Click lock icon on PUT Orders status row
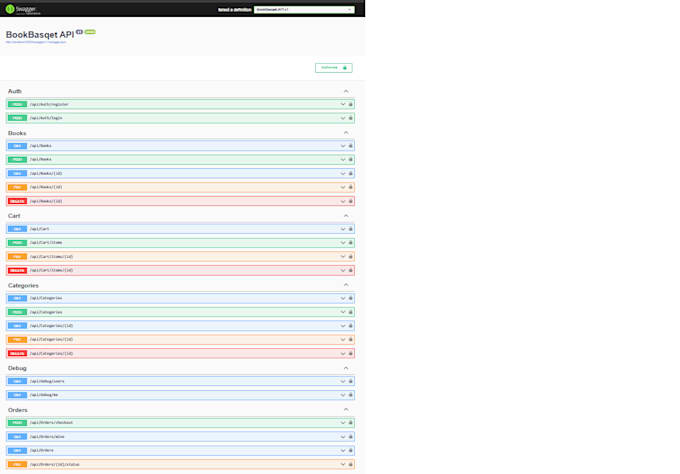Viewport: 680px width, 474px height. (350, 464)
